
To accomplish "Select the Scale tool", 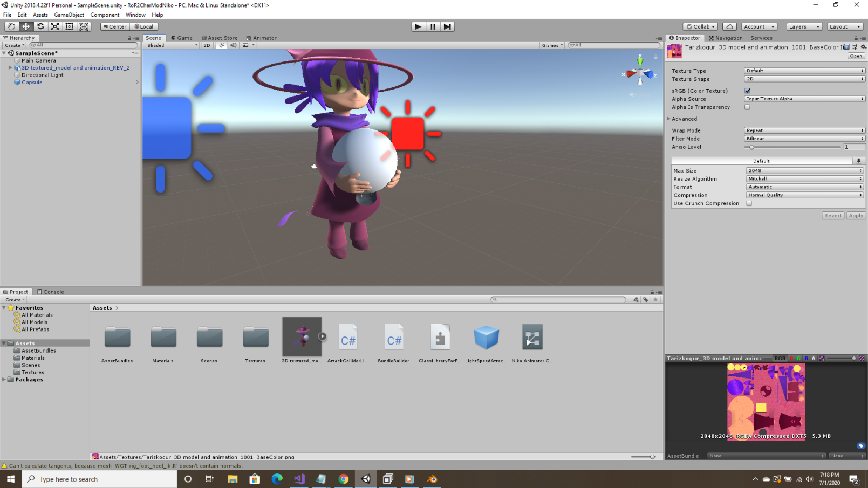I will point(55,26).
